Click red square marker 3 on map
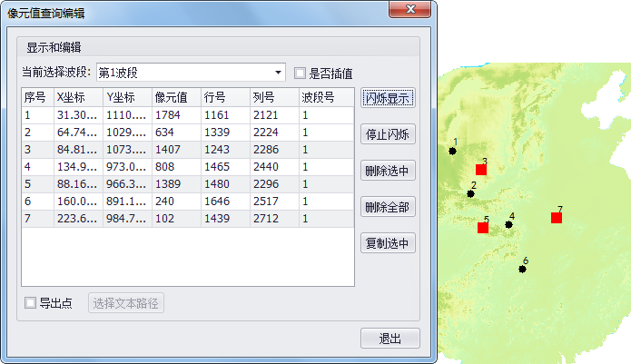Image resolution: width=631 pixels, height=364 pixels. pos(481,170)
